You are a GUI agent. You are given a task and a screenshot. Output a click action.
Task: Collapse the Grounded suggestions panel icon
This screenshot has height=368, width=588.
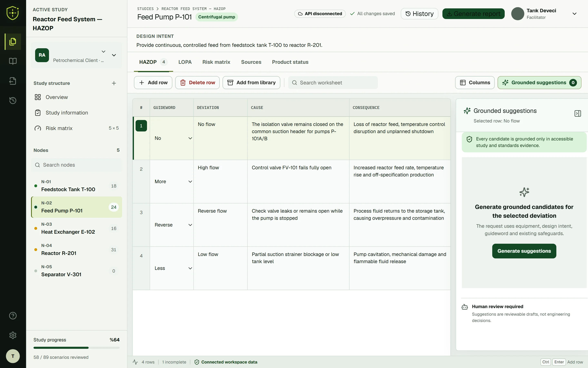(x=578, y=113)
